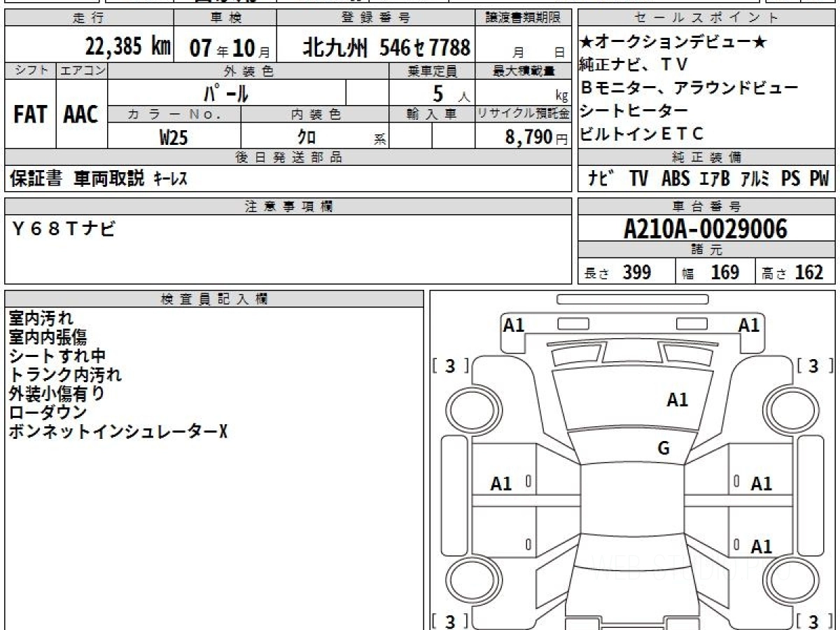Screen dimensions: 840x630
Task: Select the length value 399
Action: point(637,272)
